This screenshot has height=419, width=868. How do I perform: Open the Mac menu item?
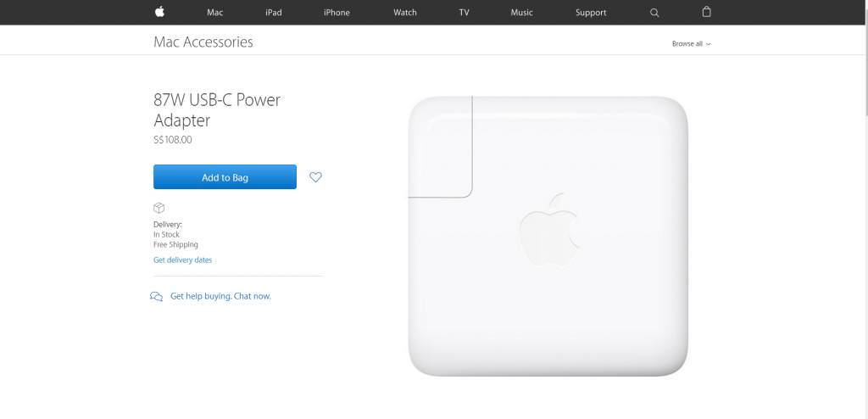tap(214, 12)
